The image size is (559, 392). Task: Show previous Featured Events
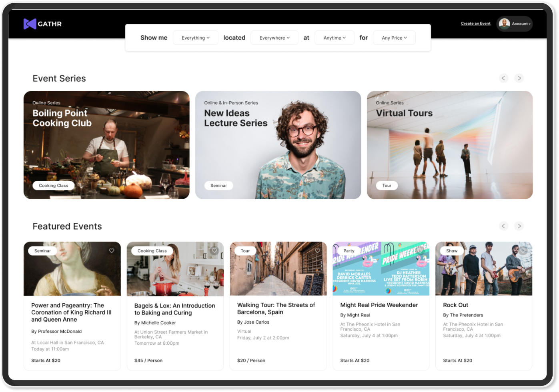[503, 226]
